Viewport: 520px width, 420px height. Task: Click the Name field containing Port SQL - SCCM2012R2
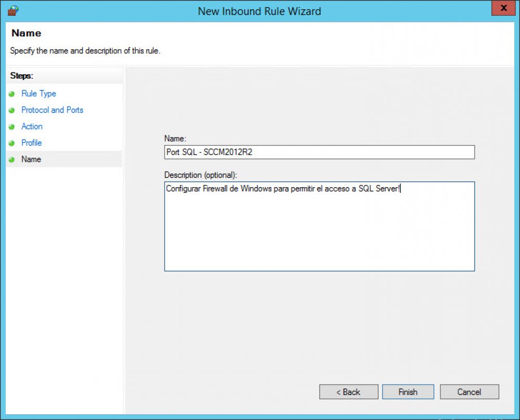(319, 152)
